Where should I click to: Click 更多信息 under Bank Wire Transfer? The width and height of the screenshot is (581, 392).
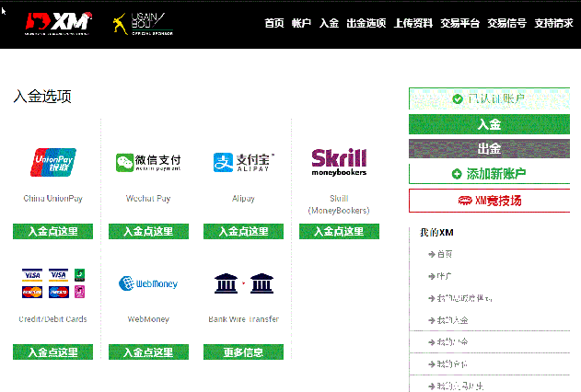tap(244, 352)
